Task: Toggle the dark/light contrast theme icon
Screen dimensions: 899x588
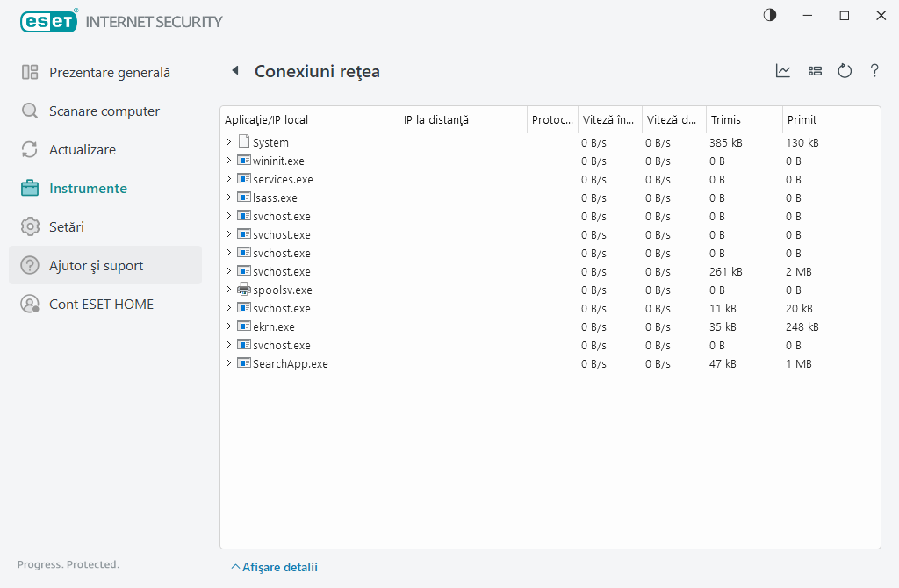Action: pos(770,15)
